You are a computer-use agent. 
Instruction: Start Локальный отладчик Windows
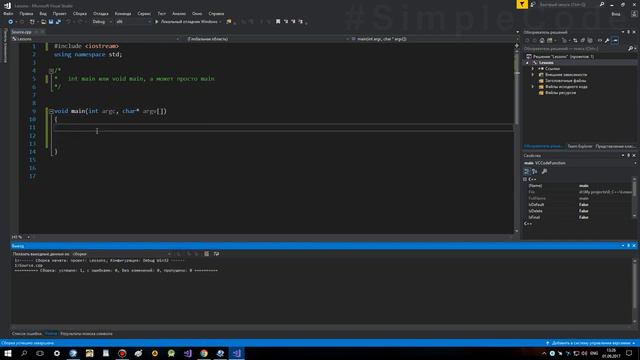click(186, 22)
